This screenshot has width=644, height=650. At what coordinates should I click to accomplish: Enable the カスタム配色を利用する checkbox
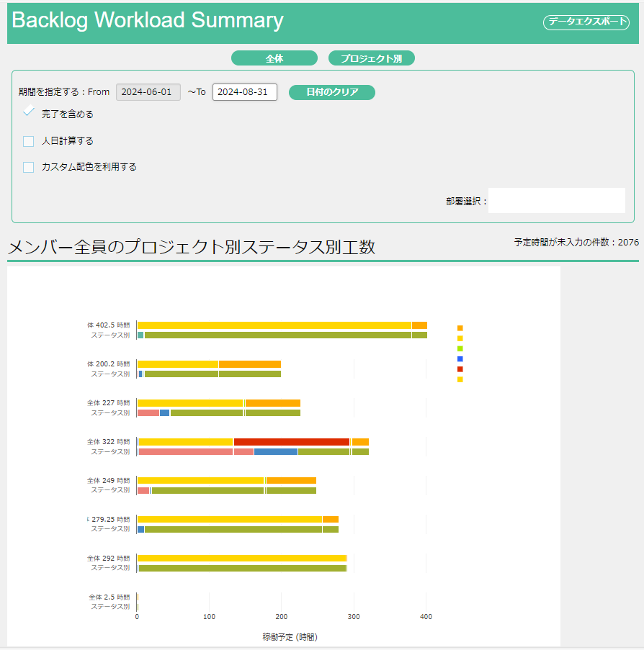[x=29, y=167]
